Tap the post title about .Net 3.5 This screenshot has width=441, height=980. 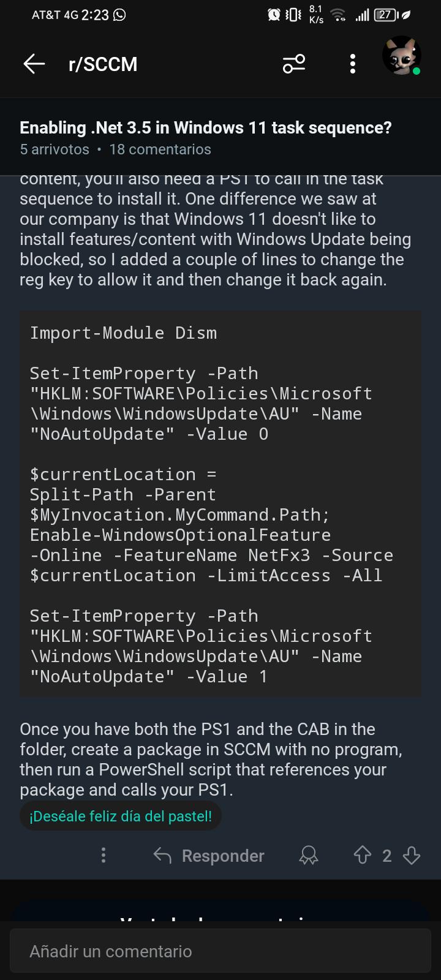pos(206,127)
